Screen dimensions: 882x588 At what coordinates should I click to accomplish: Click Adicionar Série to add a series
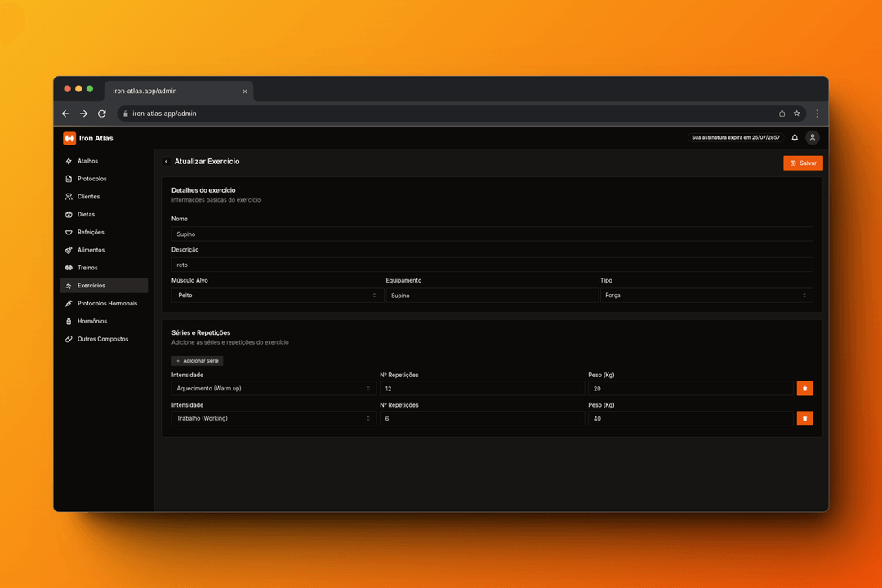click(x=197, y=360)
